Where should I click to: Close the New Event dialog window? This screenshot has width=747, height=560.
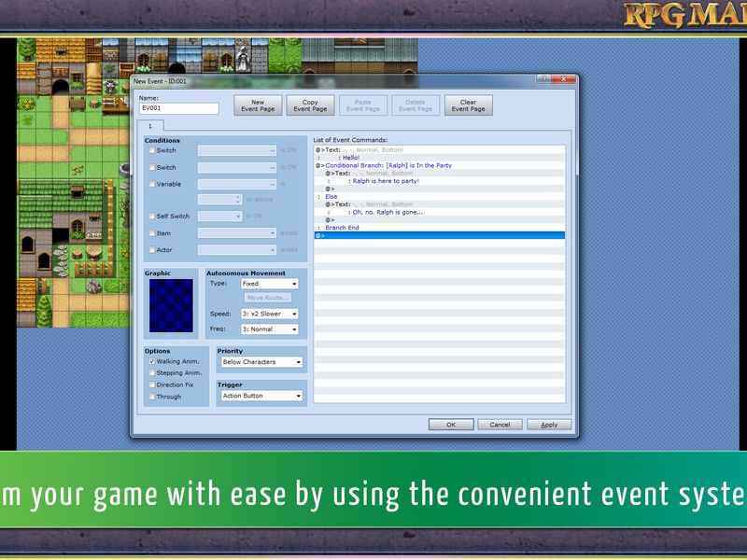click(563, 79)
